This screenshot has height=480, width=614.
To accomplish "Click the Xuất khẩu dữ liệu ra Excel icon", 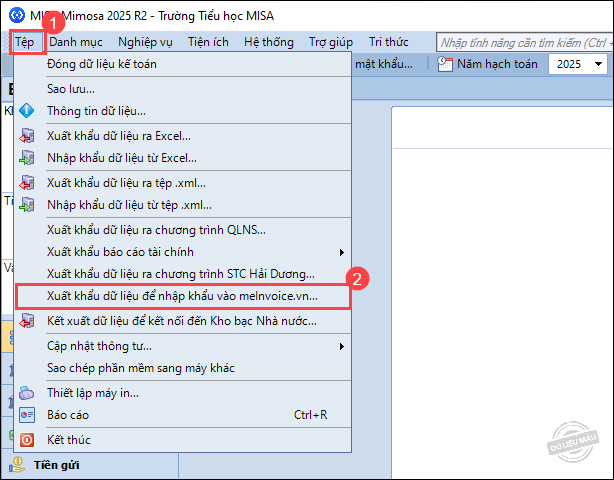I will pyautogui.click(x=27, y=136).
